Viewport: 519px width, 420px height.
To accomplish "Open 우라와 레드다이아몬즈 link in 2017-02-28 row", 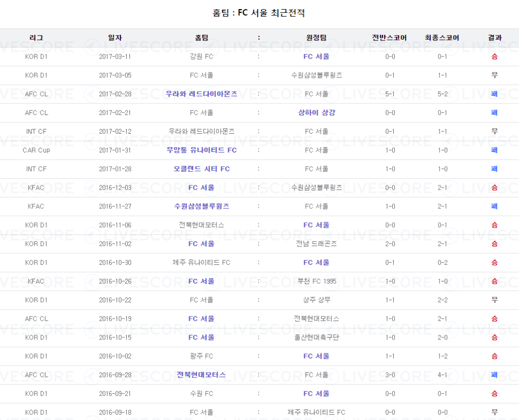I will [x=201, y=94].
